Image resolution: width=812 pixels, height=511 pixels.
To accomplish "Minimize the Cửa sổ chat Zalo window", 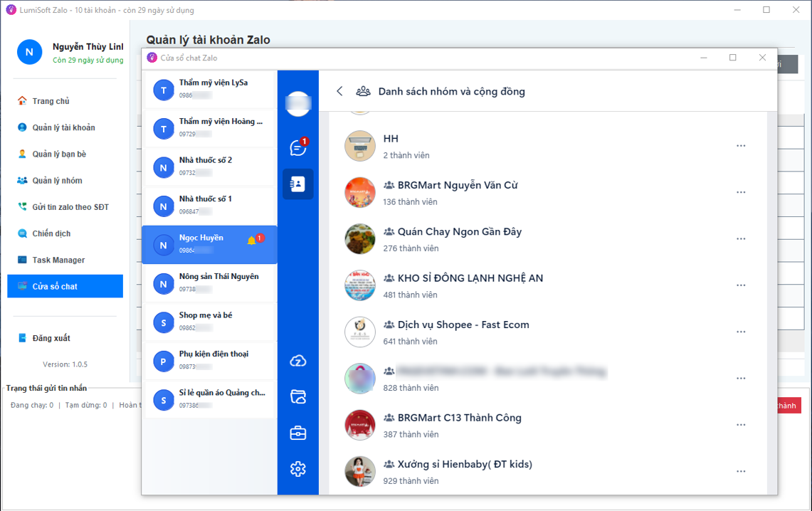I will click(704, 58).
